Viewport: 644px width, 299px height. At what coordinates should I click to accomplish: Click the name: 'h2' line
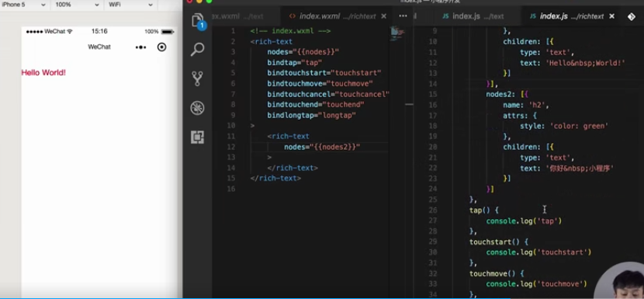(526, 105)
